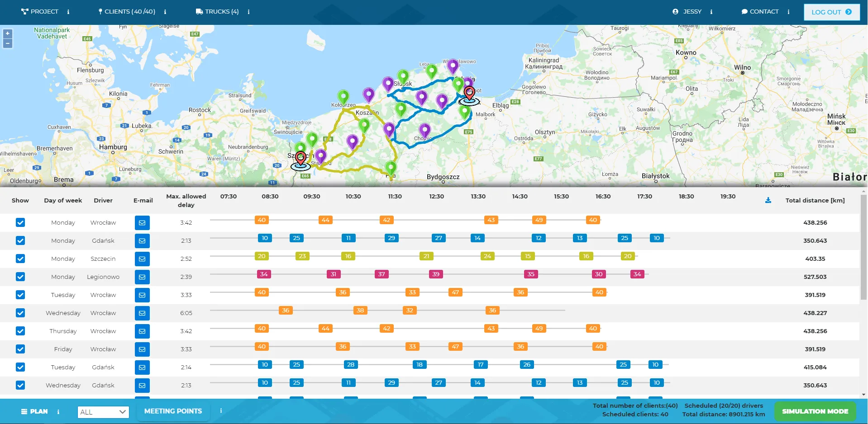Send e-mail to Monday Legionowo driver
The height and width of the screenshot is (424, 868).
tap(142, 277)
